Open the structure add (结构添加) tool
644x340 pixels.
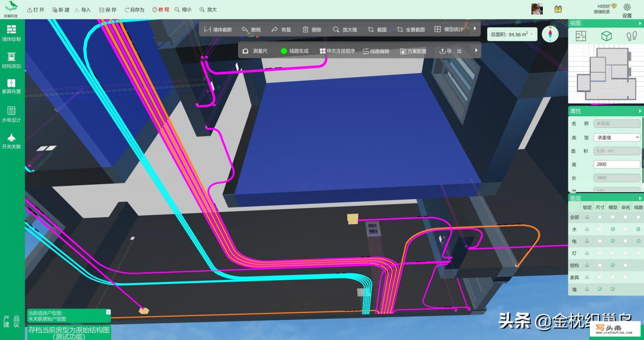coord(12,61)
